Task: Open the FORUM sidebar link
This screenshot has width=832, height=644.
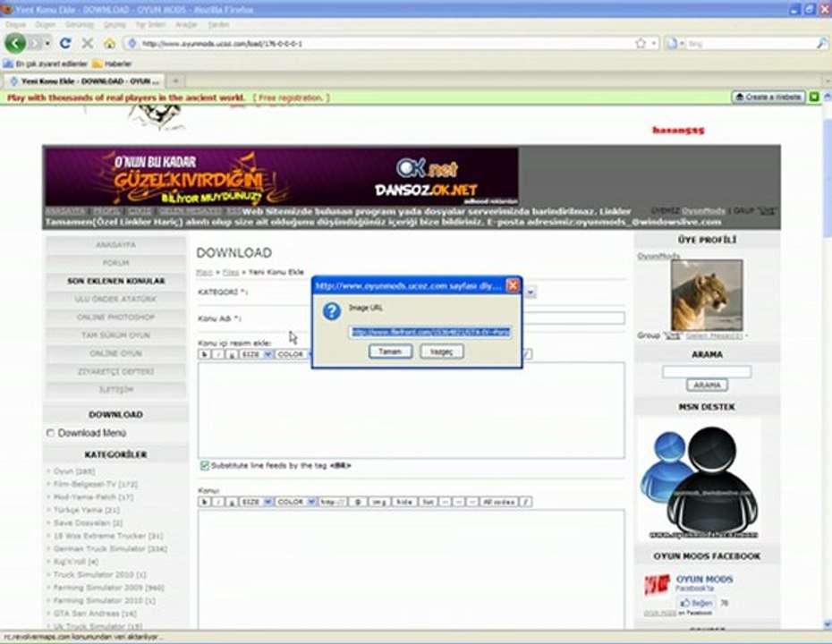Action: 115,263
